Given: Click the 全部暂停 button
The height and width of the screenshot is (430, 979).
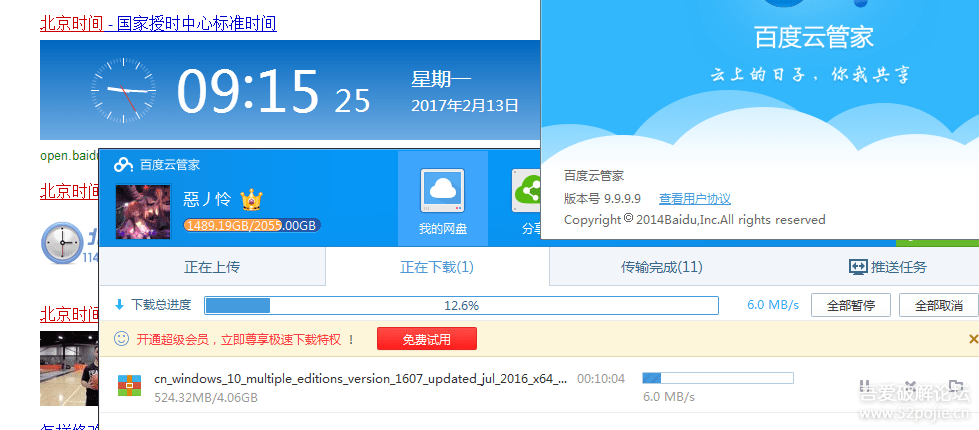Looking at the screenshot, I should 850,305.
